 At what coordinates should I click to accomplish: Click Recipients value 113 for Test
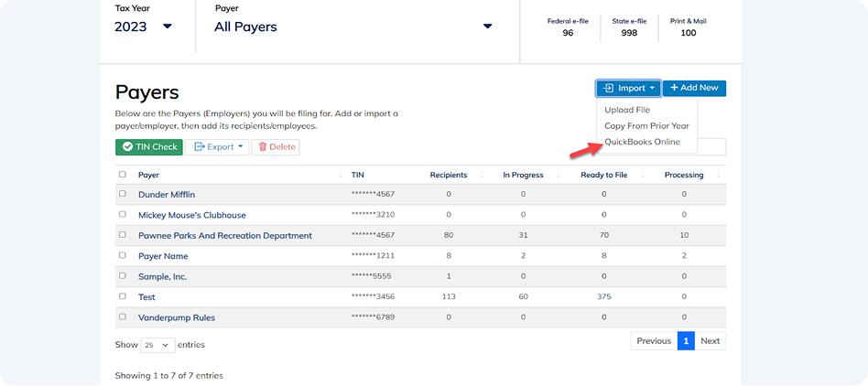pos(449,297)
